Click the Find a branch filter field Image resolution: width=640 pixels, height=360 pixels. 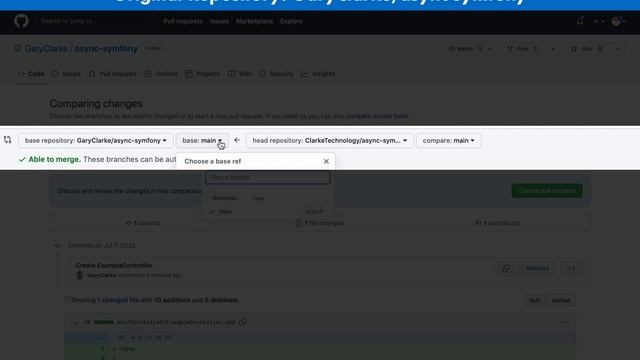pyautogui.click(x=267, y=178)
